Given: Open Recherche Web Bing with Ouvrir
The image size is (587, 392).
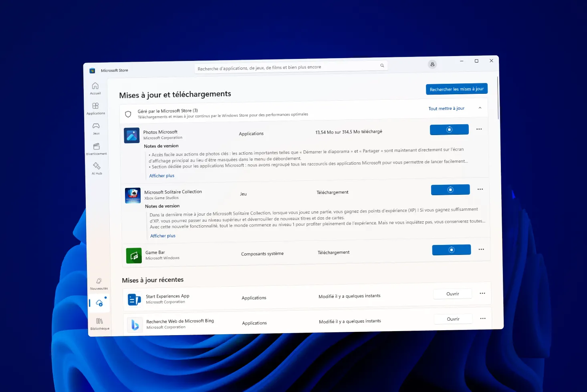Looking at the screenshot, I should tap(453, 319).
